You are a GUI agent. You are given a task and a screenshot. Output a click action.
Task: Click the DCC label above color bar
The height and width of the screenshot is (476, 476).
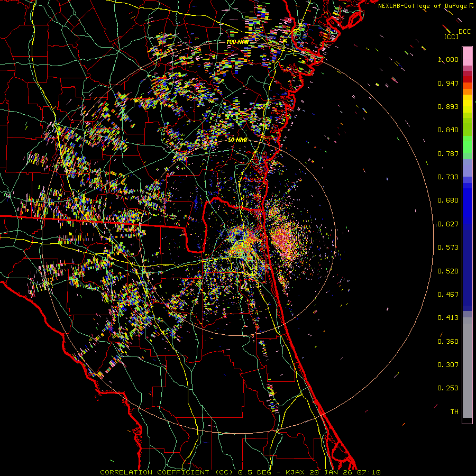[x=464, y=32]
